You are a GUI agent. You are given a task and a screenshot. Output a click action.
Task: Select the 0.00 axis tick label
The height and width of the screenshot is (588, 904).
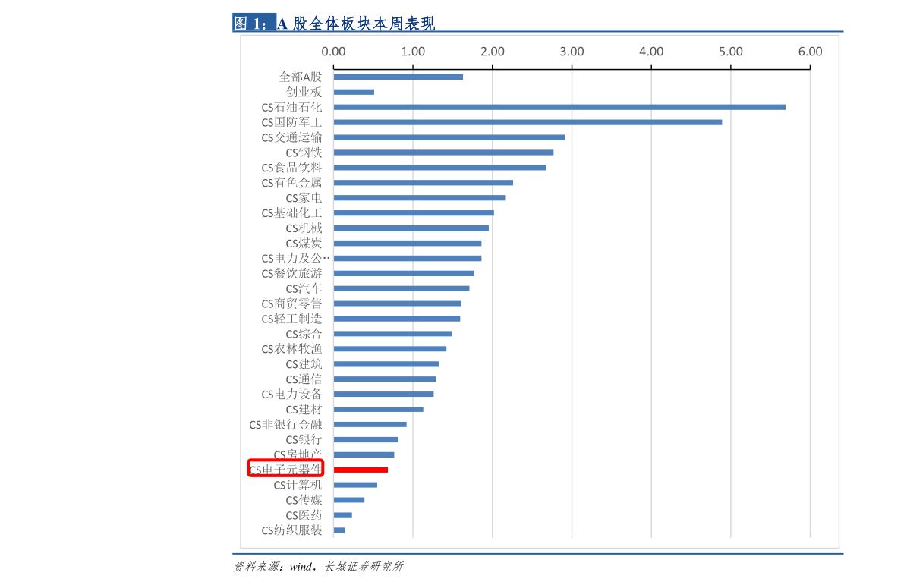(333, 52)
